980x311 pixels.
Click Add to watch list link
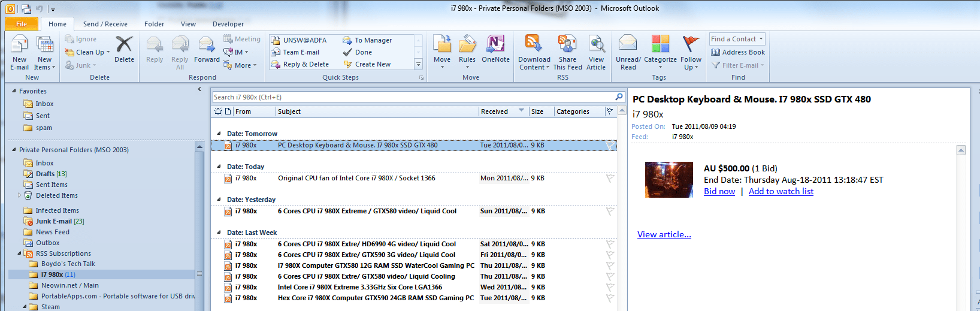(781, 191)
